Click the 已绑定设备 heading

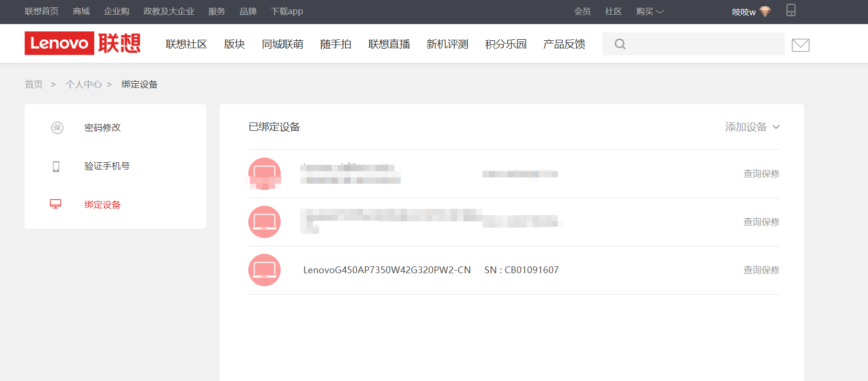point(274,127)
